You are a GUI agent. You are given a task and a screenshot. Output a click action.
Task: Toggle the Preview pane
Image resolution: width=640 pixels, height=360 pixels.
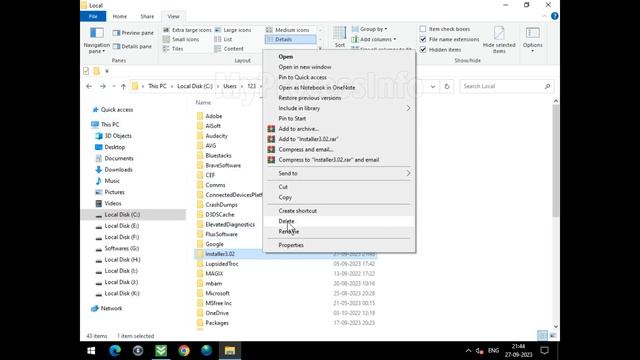pos(133,33)
